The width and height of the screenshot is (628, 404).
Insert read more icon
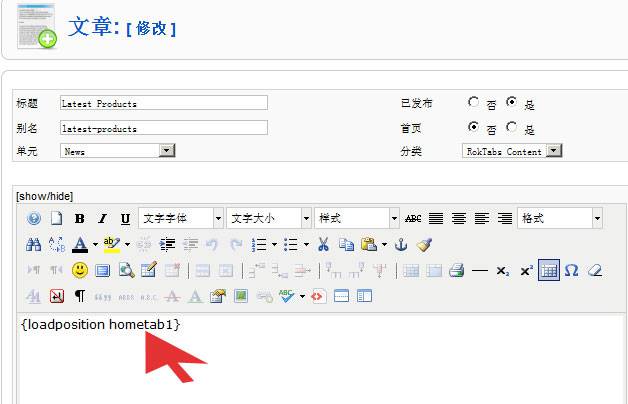click(364, 296)
